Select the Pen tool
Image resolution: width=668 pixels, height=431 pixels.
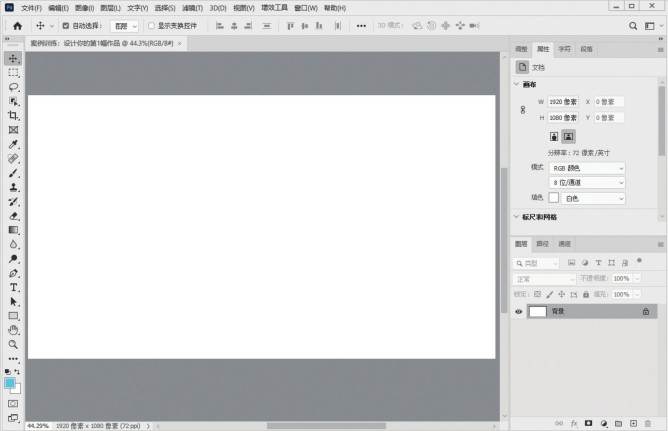13,273
